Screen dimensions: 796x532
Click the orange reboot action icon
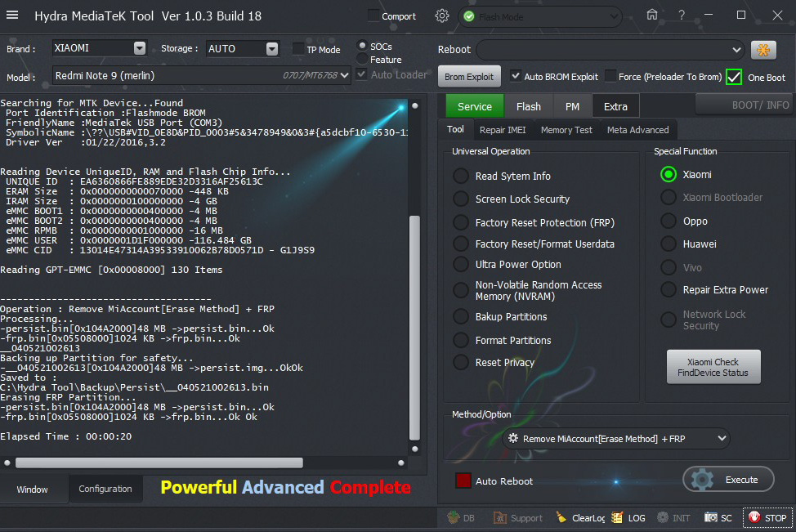click(x=763, y=50)
